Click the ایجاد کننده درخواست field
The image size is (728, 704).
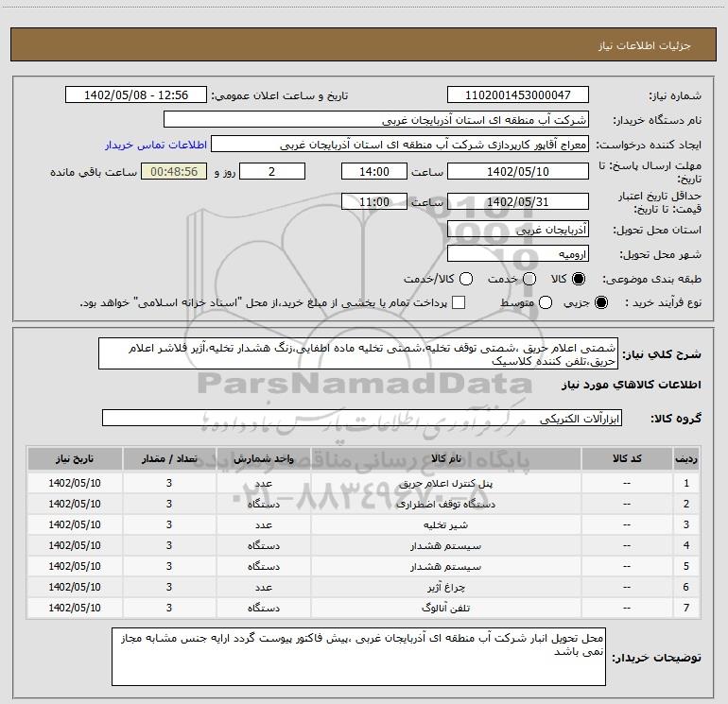point(400,145)
